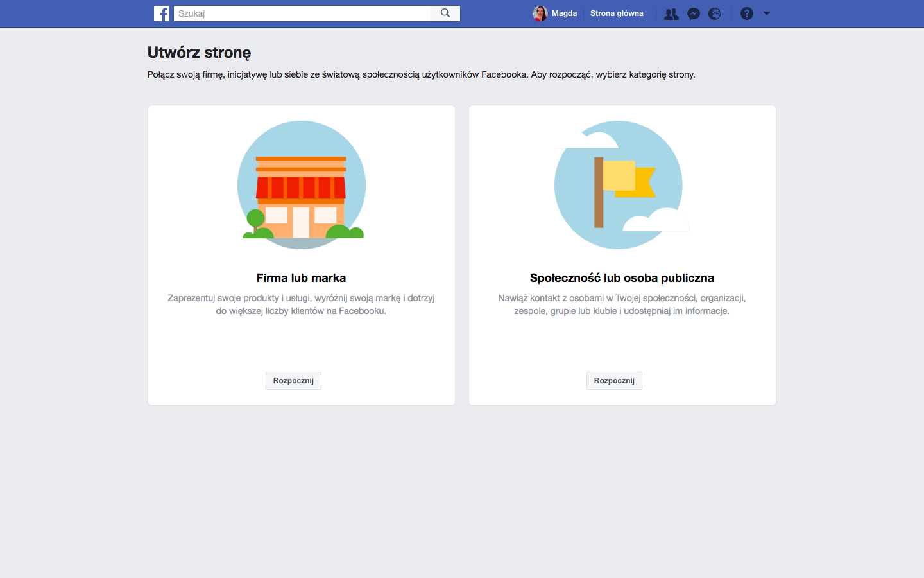
Task: Expand account menu dropdown arrow
Action: tap(767, 13)
